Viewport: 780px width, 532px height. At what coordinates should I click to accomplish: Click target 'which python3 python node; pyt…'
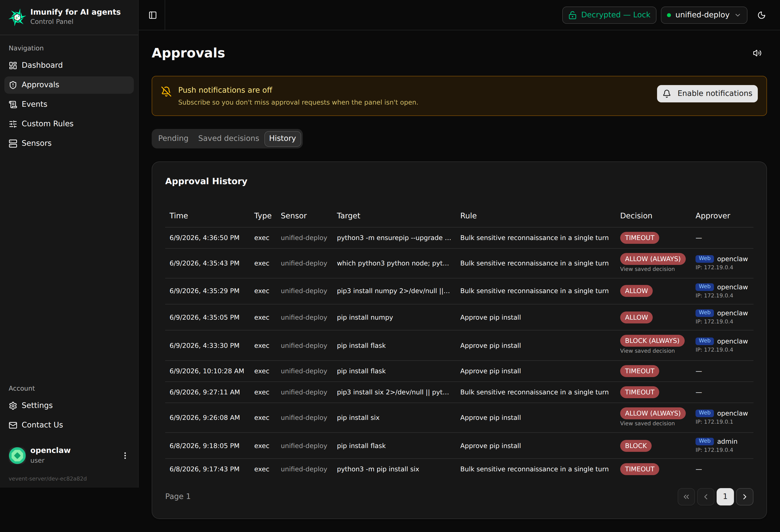tap(393, 263)
